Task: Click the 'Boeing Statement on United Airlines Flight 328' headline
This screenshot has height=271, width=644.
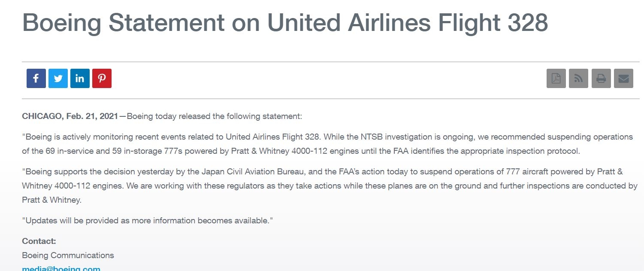Action: [x=285, y=22]
